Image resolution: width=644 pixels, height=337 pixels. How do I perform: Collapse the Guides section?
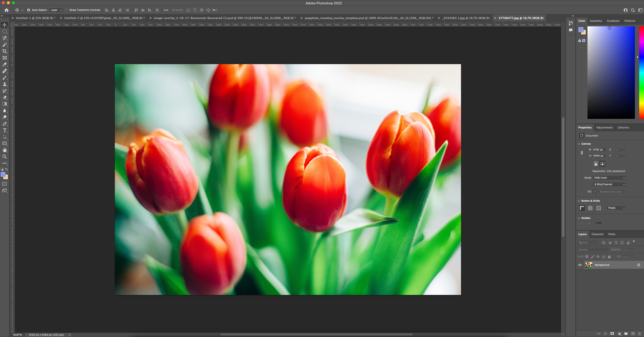tap(579, 218)
